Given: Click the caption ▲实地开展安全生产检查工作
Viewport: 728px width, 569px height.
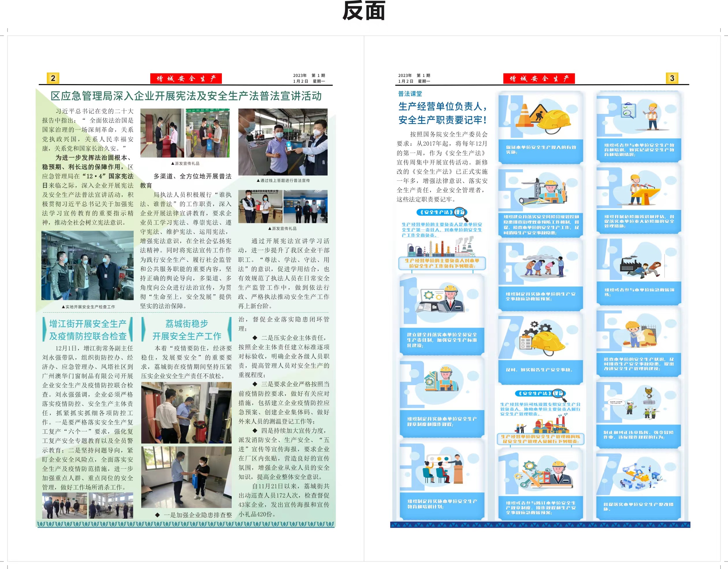Looking at the screenshot, I should tap(88, 306).
